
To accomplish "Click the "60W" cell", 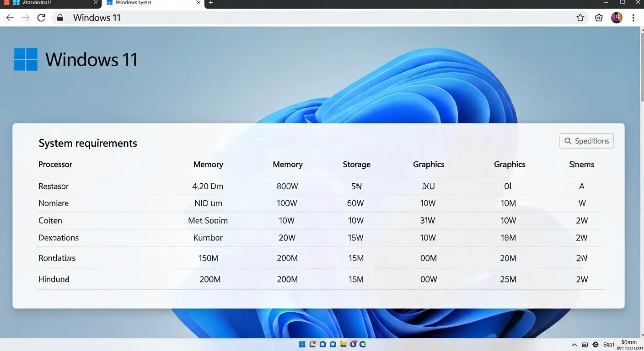I will tap(355, 203).
